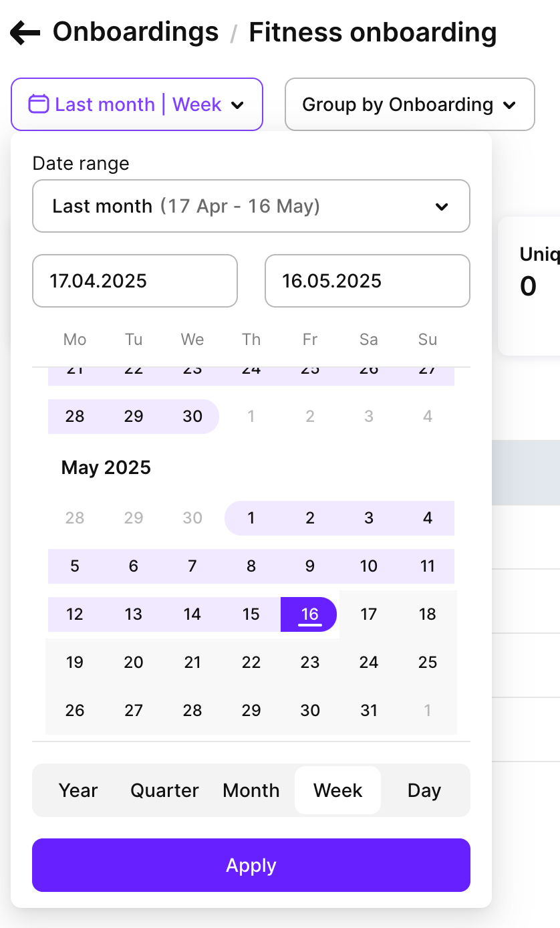Select the Quarter granularity option
The width and height of the screenshot is (560, 928).
pos(164,790)
